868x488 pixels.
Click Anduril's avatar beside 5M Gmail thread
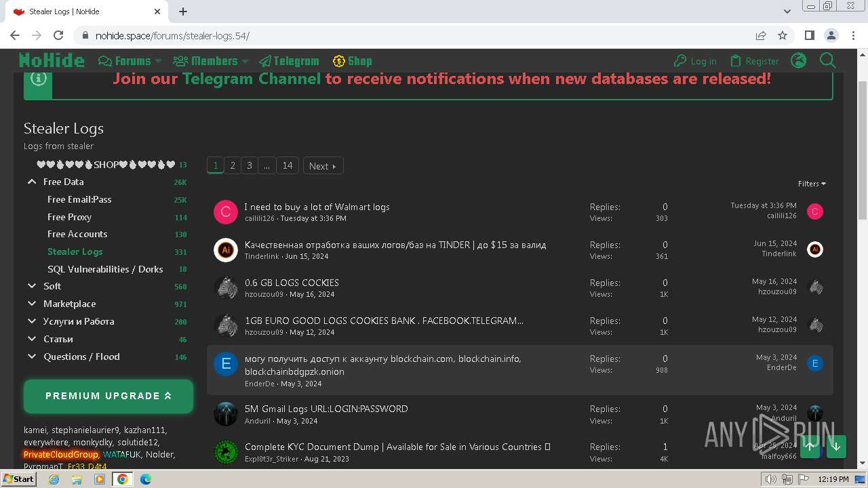pyautogui.click(x=226, y=414)
